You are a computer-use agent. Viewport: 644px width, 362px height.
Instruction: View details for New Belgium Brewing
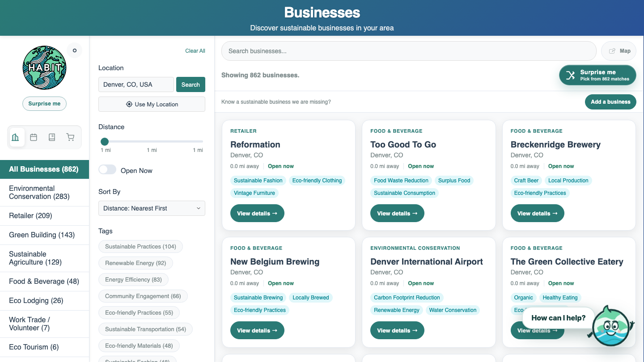[257, 330]
